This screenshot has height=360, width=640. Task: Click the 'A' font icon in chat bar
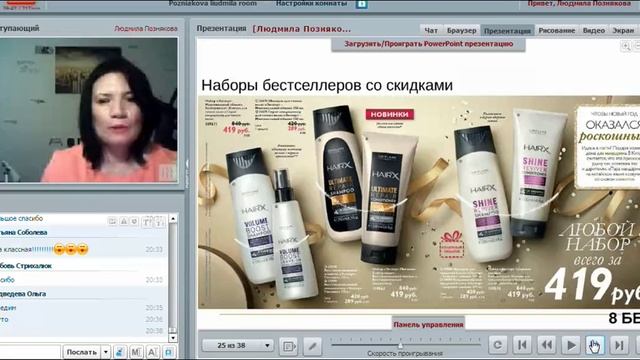[x=152, y=352]
